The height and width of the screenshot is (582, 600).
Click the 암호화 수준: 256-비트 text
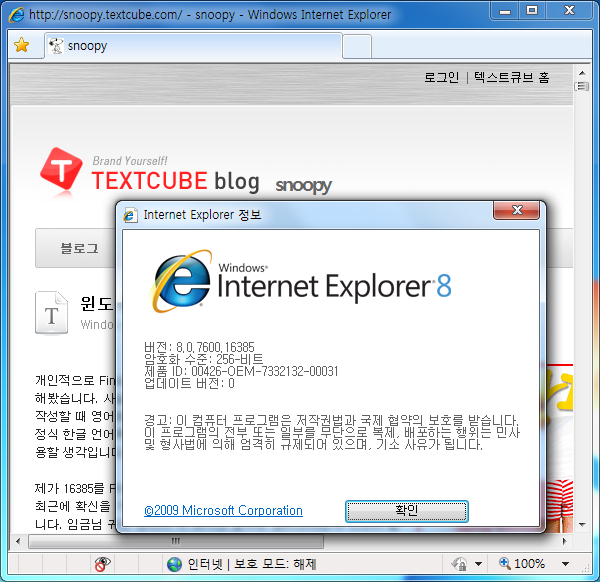pyautogui.click(x=204, y=359)
